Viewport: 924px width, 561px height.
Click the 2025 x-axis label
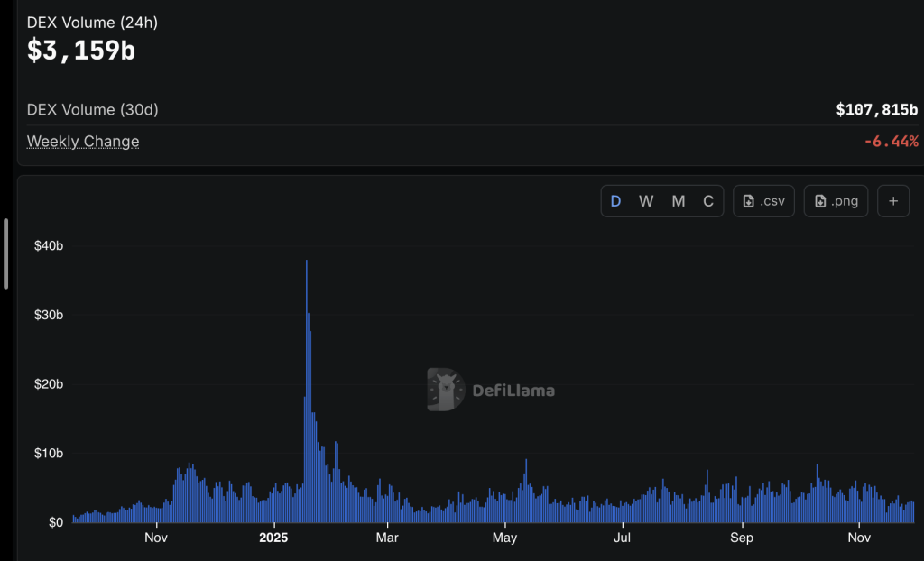pyautogui.click(x=274, y=538)
